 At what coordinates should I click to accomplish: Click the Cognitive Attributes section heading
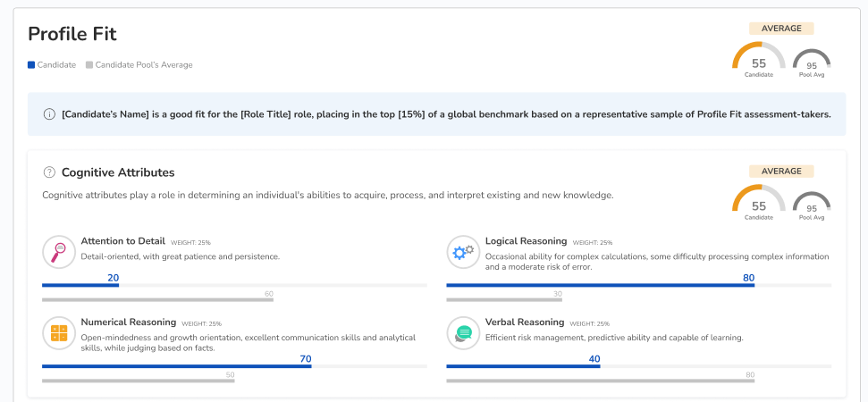(117, 172)
